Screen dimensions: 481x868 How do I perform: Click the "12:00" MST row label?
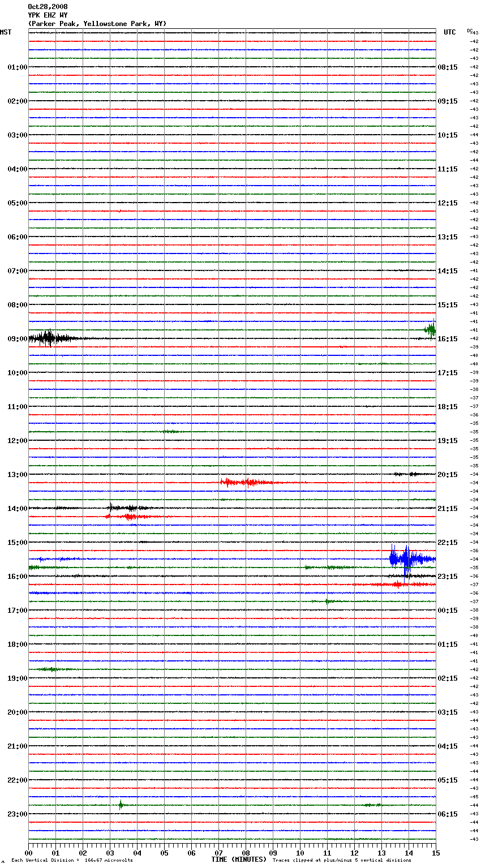coord(18,441)
